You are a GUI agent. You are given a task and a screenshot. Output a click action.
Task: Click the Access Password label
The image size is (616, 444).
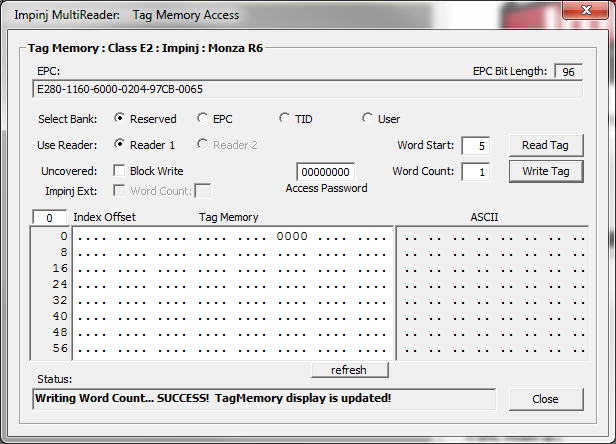[x=326, y=188]
